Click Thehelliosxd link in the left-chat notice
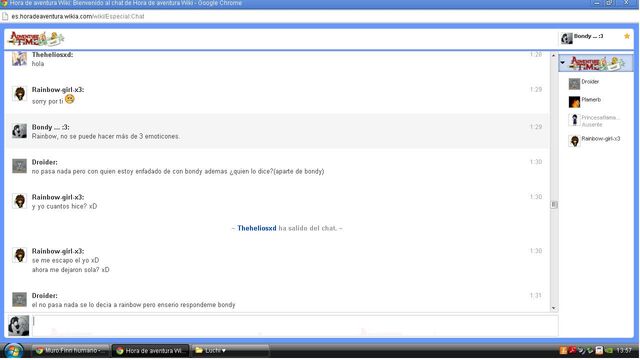 pos(257,228)
